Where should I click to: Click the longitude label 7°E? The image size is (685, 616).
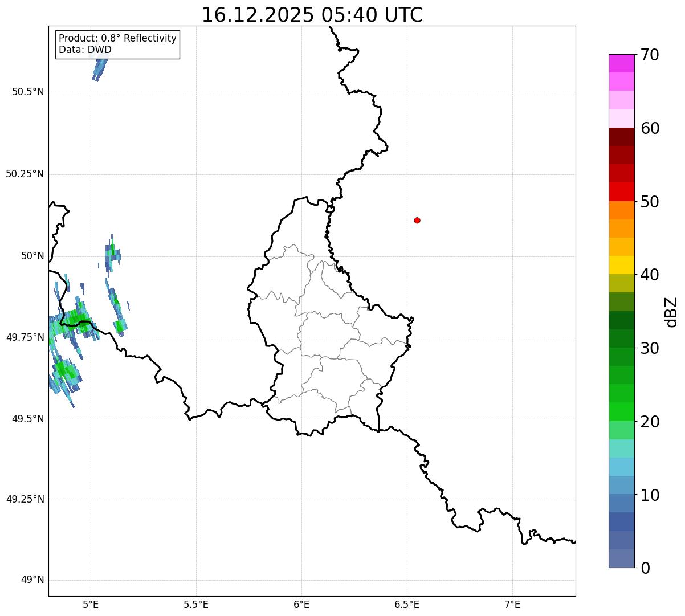pos(512,604)
